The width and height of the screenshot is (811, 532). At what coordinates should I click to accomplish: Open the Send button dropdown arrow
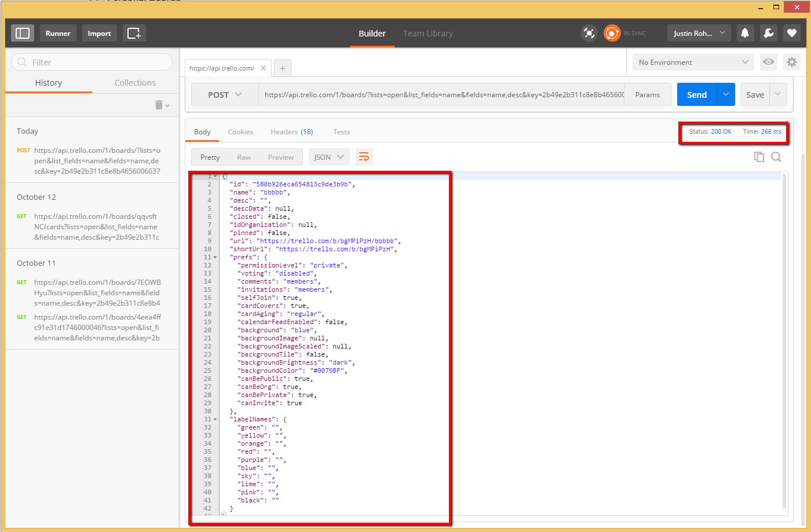click(x=726, y=94)
